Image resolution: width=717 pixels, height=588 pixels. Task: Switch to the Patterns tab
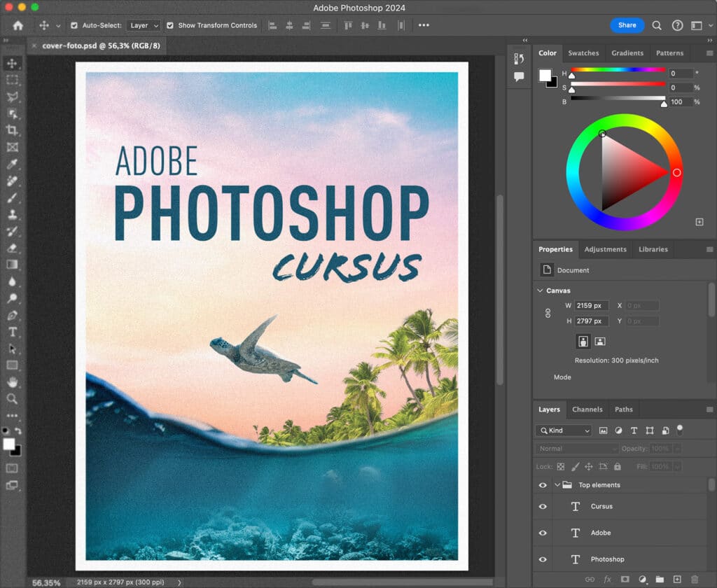(669, 53)
